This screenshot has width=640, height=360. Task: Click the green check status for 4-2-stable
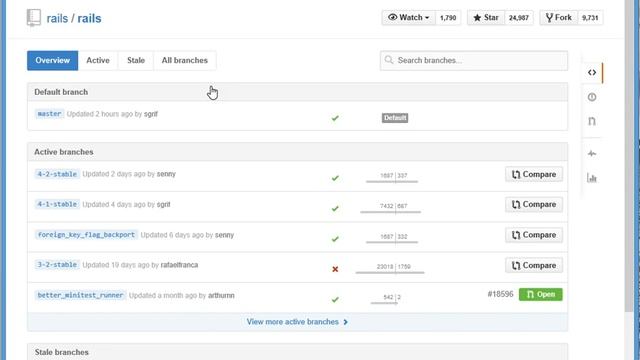pyautogui.click(x=335, y=178)
